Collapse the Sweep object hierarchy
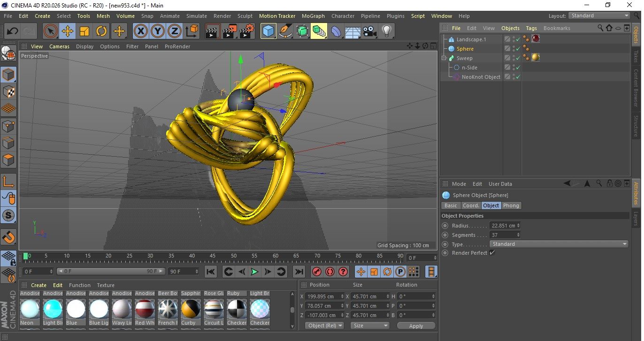 pyautogui.click(x=444, y=58)
